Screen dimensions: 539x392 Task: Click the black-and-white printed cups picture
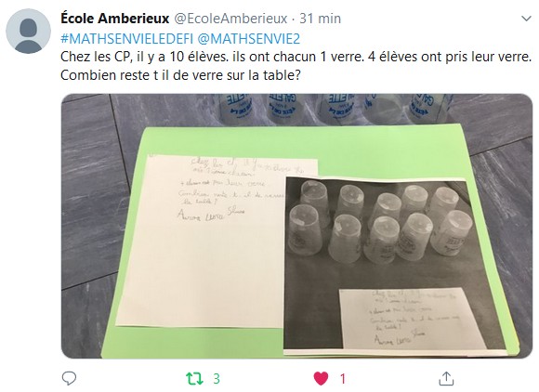click(x=395, y=265)
